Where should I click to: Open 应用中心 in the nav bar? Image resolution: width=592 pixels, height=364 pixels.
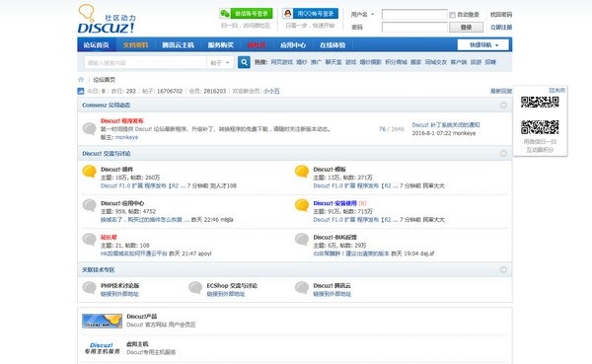[293, 45]
